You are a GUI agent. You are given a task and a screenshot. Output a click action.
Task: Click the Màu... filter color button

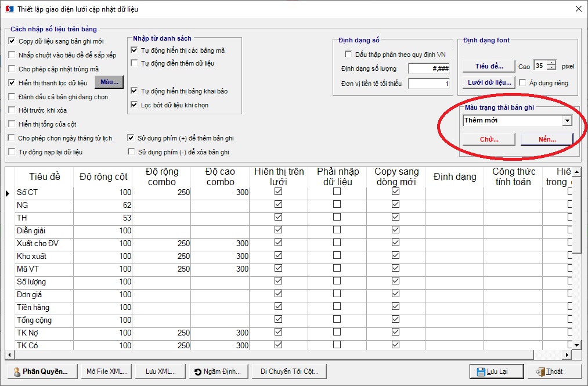(109, 82)
